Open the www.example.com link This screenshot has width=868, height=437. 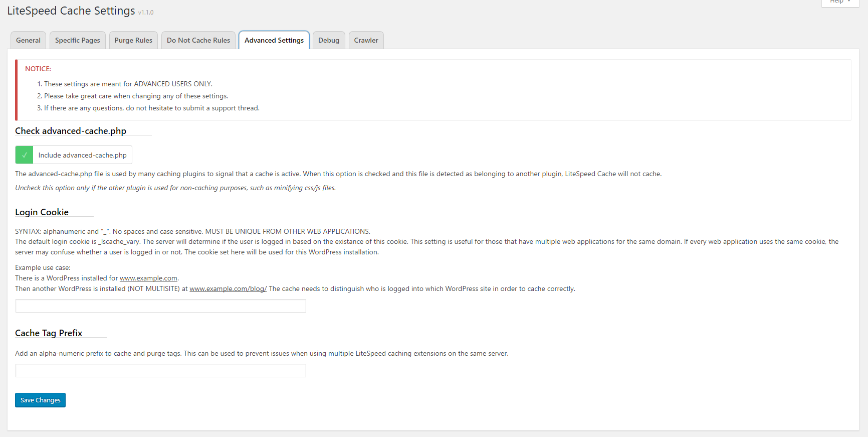click(148, 278)
